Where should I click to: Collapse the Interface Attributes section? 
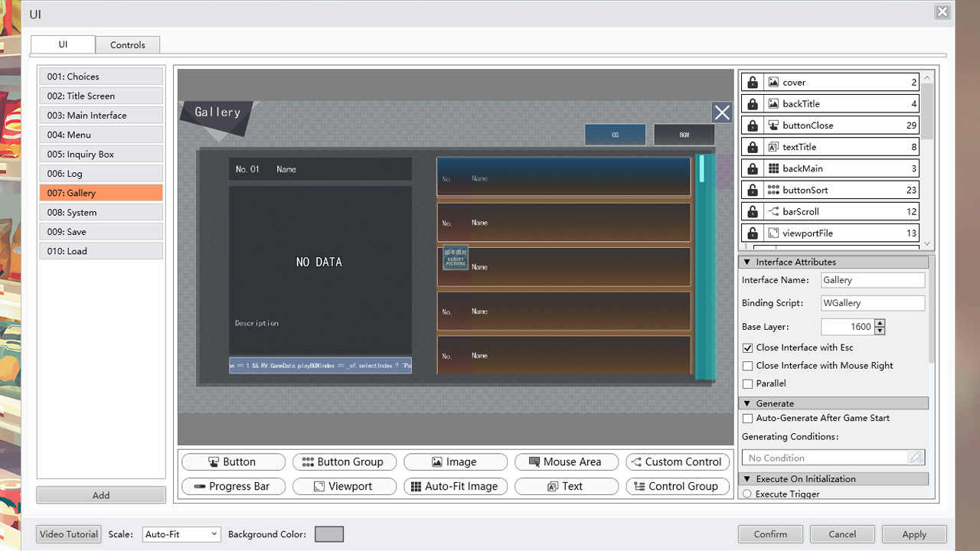point(747,261)
